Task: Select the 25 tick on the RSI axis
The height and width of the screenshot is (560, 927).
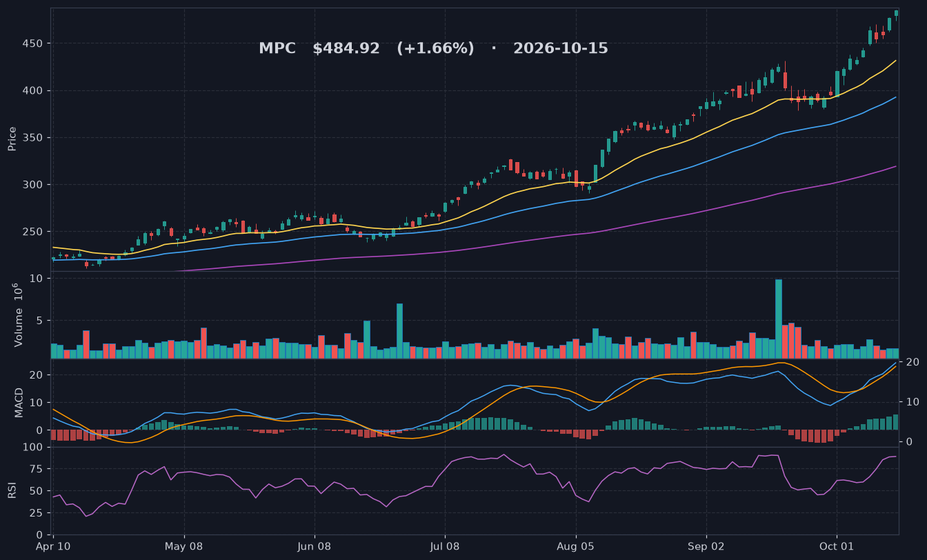Action: pyautogui.click(x=37, y=513)
